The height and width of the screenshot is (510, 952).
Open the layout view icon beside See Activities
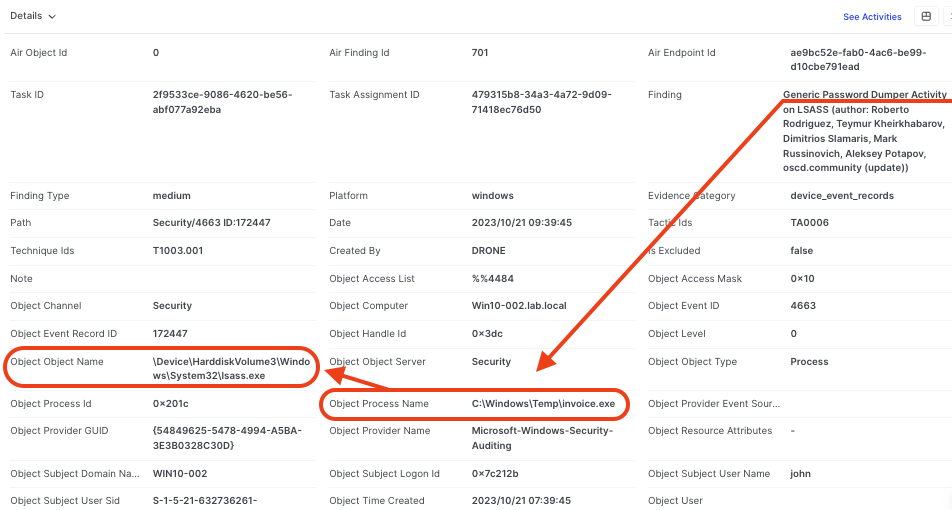(926, 16)
